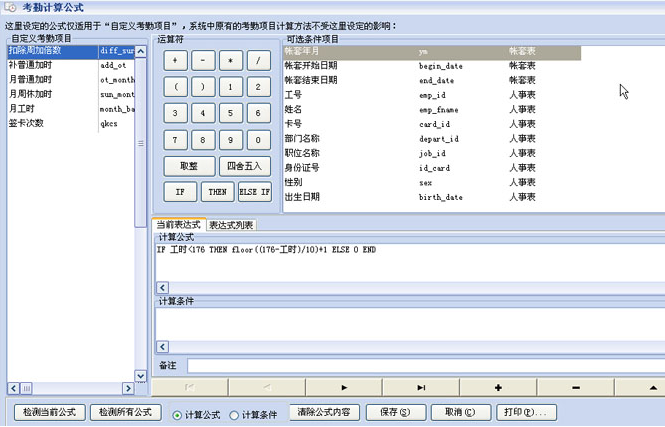Jump to the last record
Image resolution: width=665 pixels, height=427 pixels.
click(421, 387)
